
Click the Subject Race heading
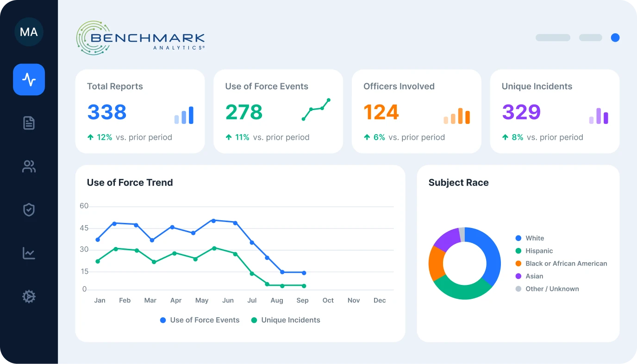pyautogui.click(x=459, y=183)
